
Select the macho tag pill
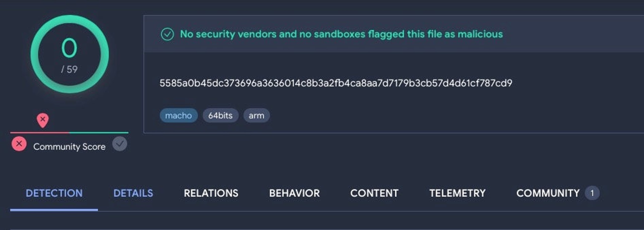pyautogui.click(x=179, y=115)
